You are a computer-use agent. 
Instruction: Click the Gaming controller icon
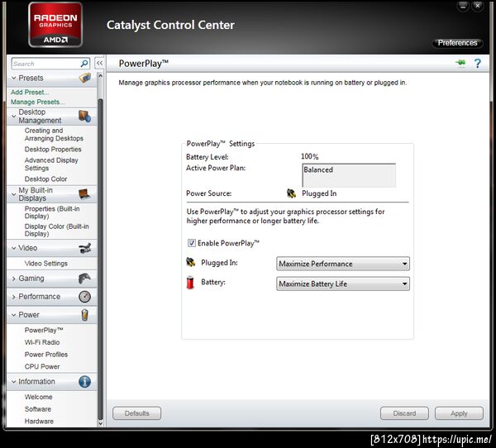[x=84, y=279]
